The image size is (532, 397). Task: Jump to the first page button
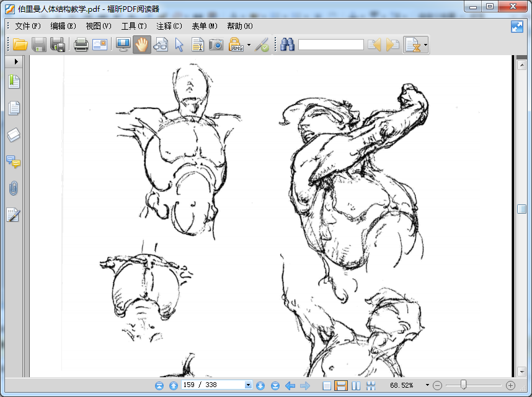[x=159, y=385]
